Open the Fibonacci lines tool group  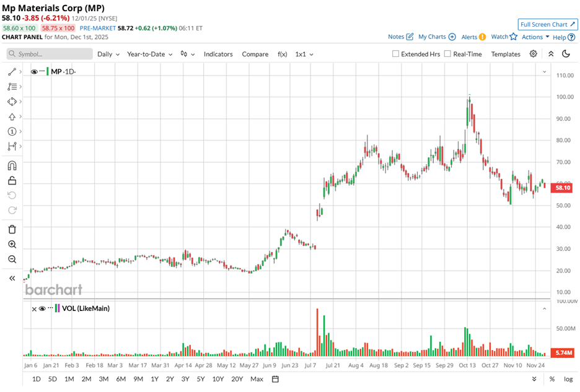pos(12,87)
